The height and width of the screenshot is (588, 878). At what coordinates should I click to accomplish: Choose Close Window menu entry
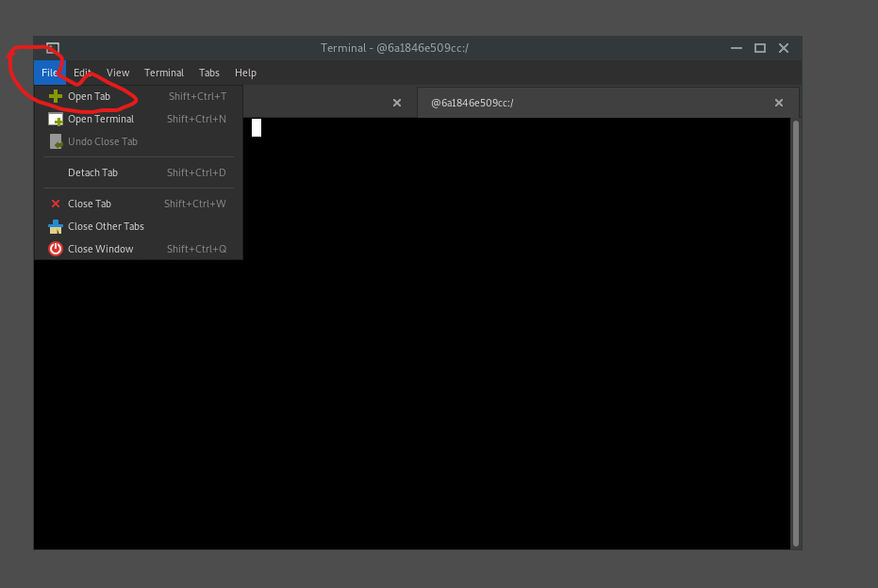[x=139, y=249]
